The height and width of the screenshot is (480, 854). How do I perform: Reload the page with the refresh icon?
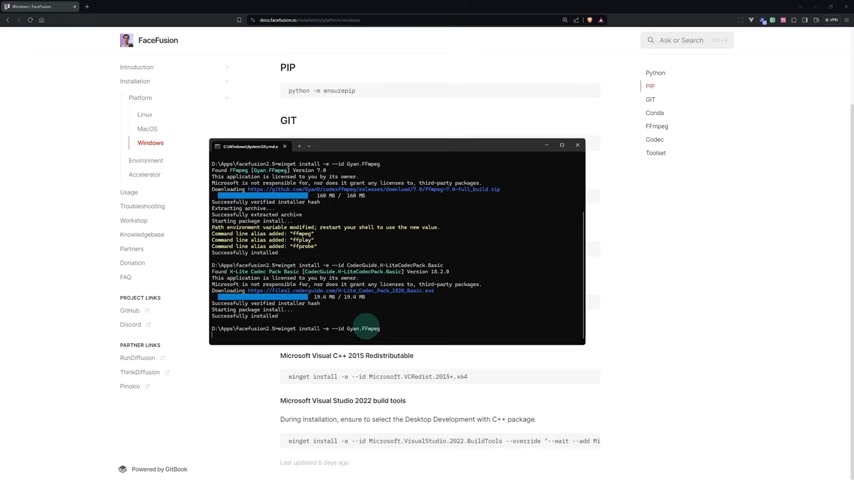pos(30,20)
